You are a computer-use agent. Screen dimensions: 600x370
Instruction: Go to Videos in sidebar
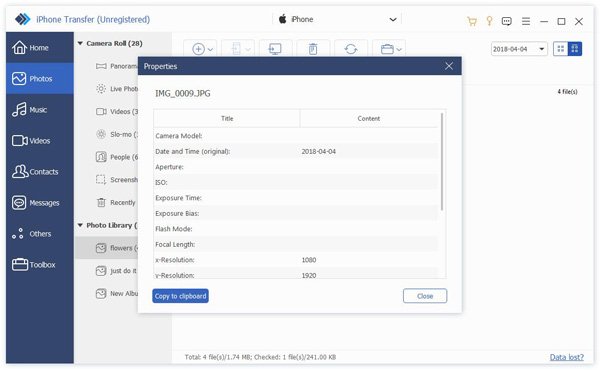(40, 141)
